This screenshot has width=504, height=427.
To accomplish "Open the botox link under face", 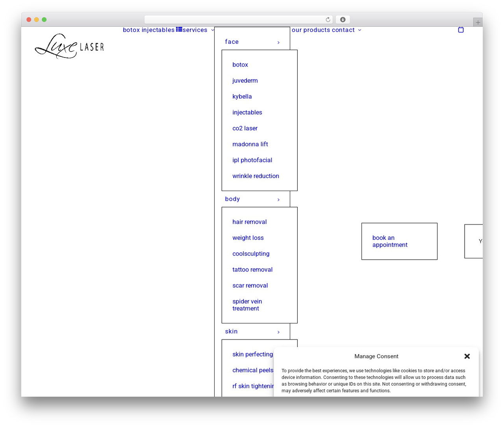I will tap(240, 65).
